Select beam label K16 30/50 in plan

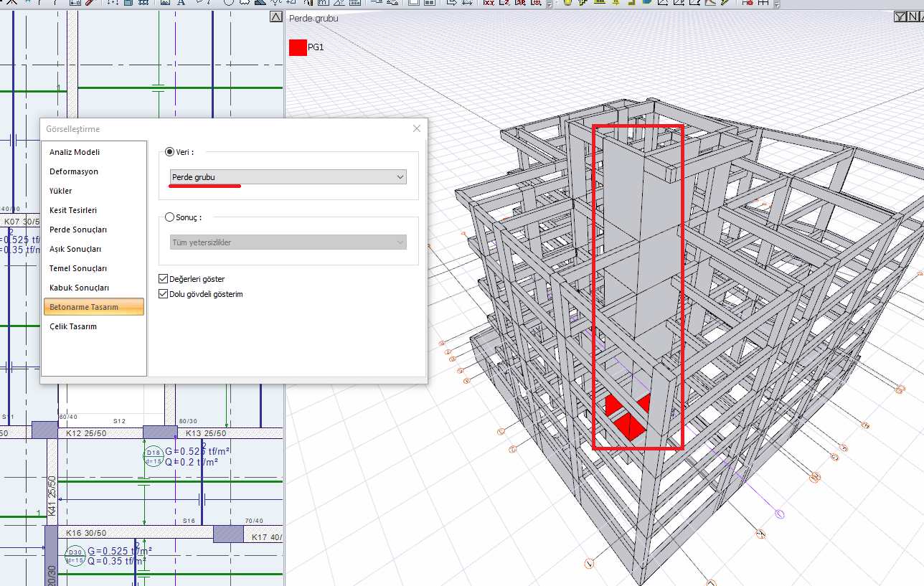[x=86, y=533]
